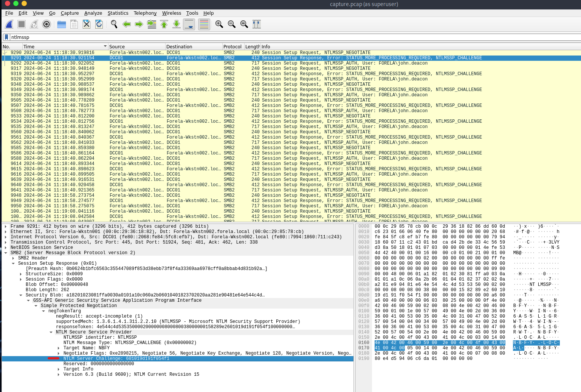Close this capture file (X document icon)

(x=87, y=24)
